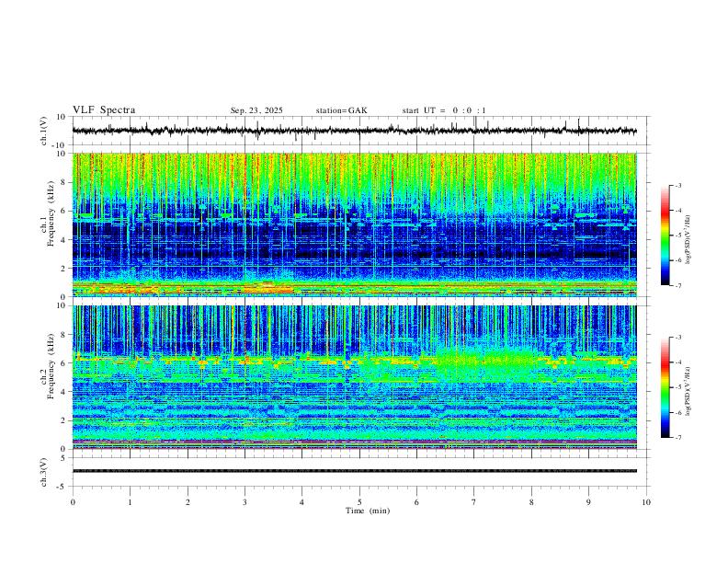This screenshot has width=728, height=563.
Task: Click time axis tick label '5'
Action: point(359,502)
